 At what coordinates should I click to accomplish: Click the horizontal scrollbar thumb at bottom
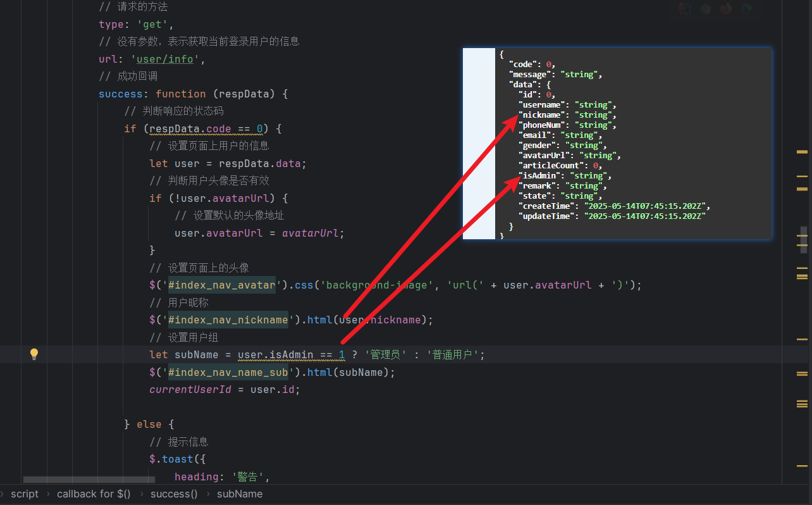(89, 480)
